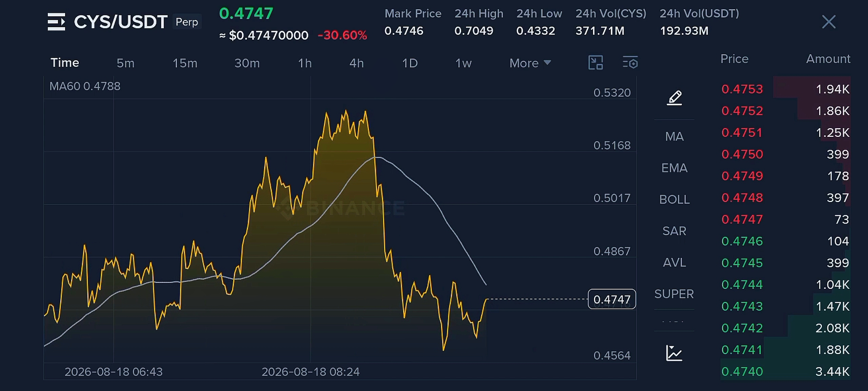Expand the More intervals dropdown

[x=530, y=63]
